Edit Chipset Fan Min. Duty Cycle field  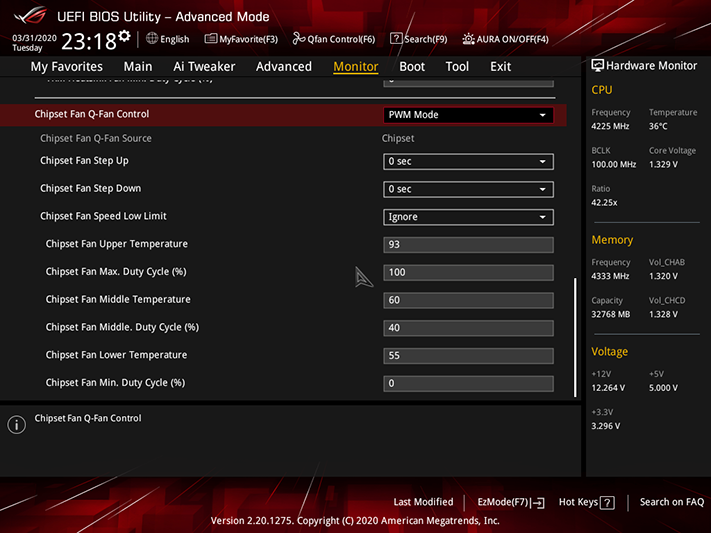(468, 383)
